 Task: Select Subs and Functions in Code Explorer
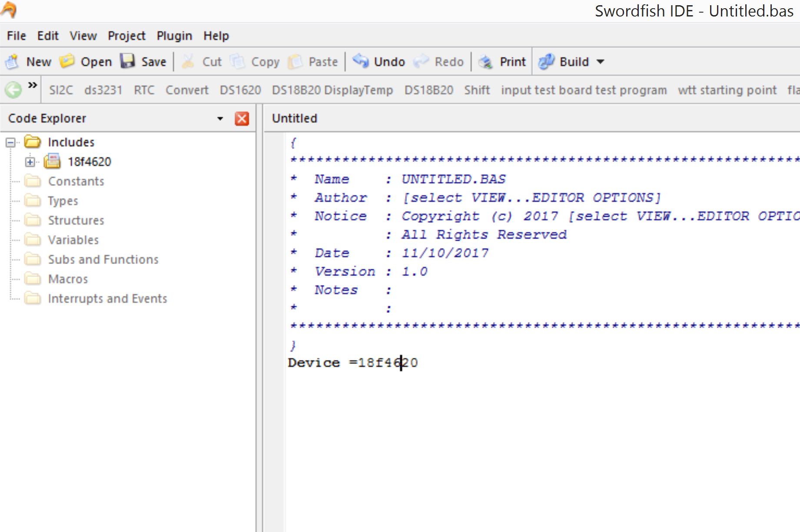point(103,259)
